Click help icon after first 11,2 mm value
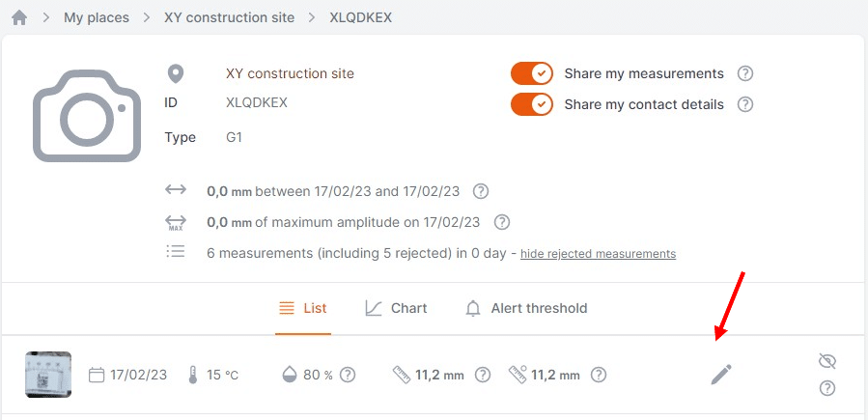868x420 pixels. [484, 376]
